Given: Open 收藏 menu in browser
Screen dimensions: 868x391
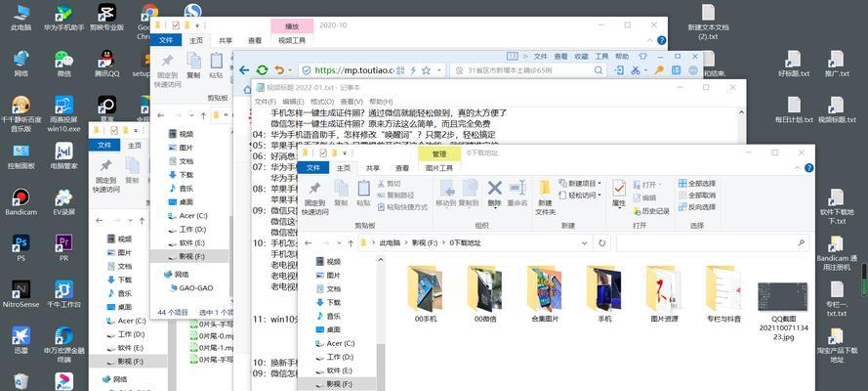Looking at the screenshot, I should point(581,57).
